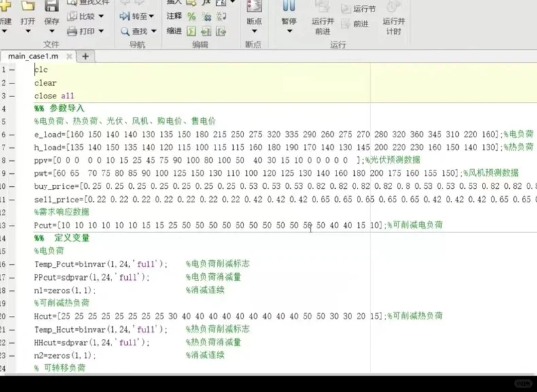Expand the 查找 dropdown arrow
537x392 pixels.
(x=154, y=31)
